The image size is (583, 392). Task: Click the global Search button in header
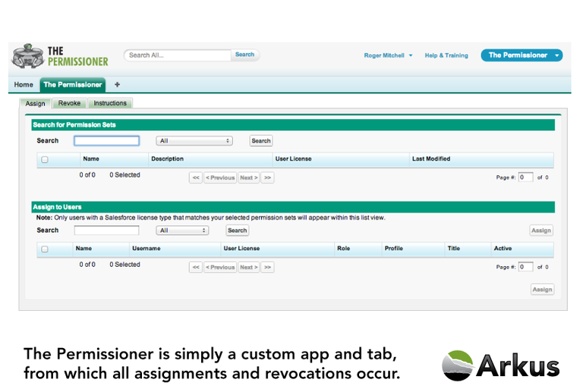pos(244,55)
